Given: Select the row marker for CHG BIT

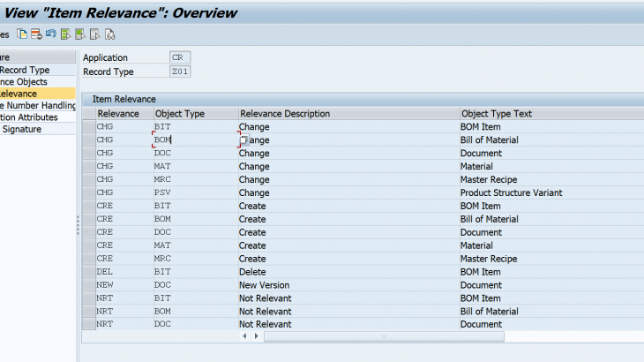Looking at the screenshot, I should [x=89, y=126].
